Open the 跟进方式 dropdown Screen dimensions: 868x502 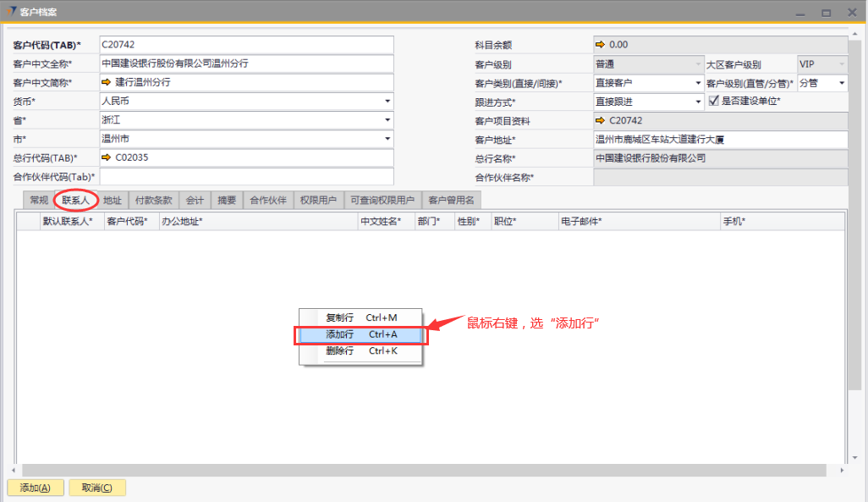(698, 102)
